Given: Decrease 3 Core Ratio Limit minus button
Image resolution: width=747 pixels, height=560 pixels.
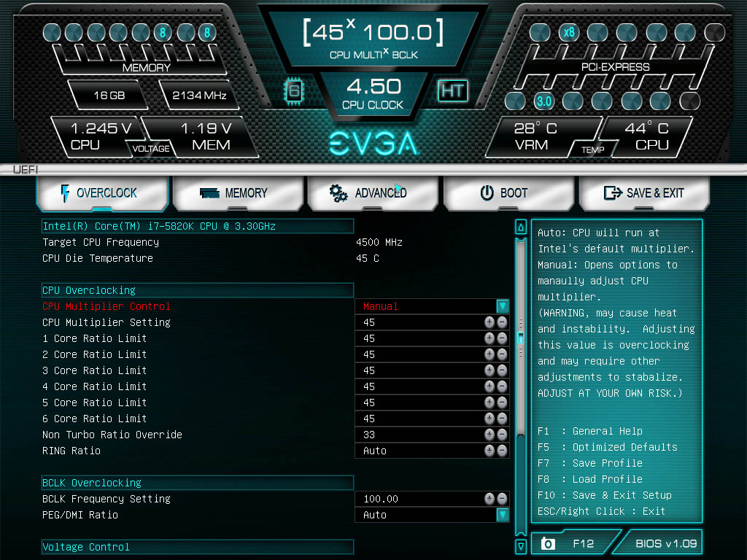Looking at the screenshot, I should click(x=502, y=370).
